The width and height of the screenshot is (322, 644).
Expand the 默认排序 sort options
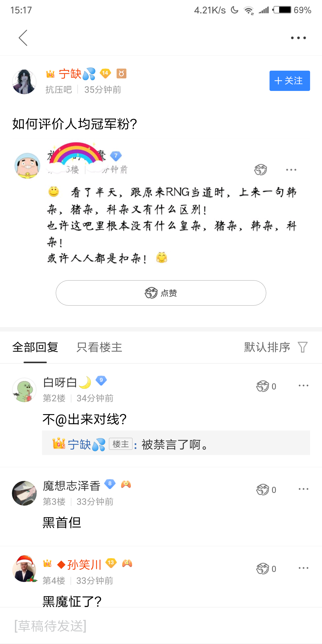267,347
